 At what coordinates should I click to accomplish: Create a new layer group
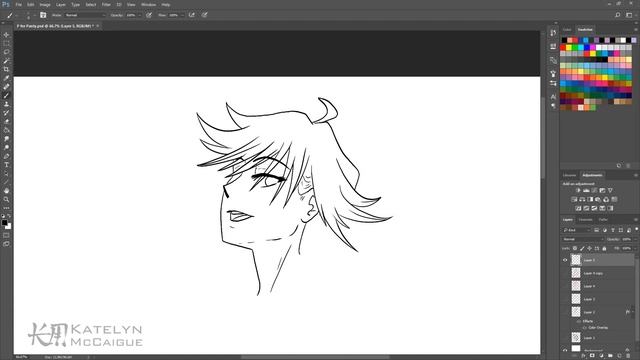tap(610, 356)
